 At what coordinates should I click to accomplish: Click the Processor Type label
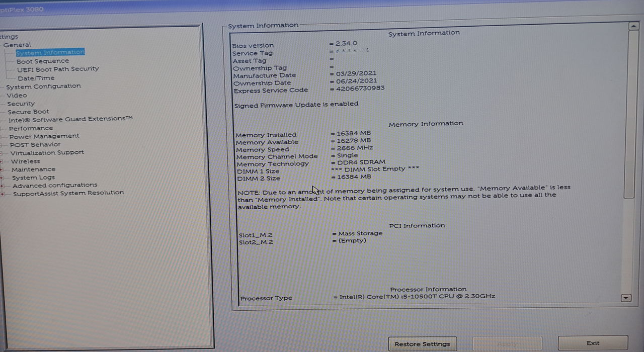[x=266, y=298]
